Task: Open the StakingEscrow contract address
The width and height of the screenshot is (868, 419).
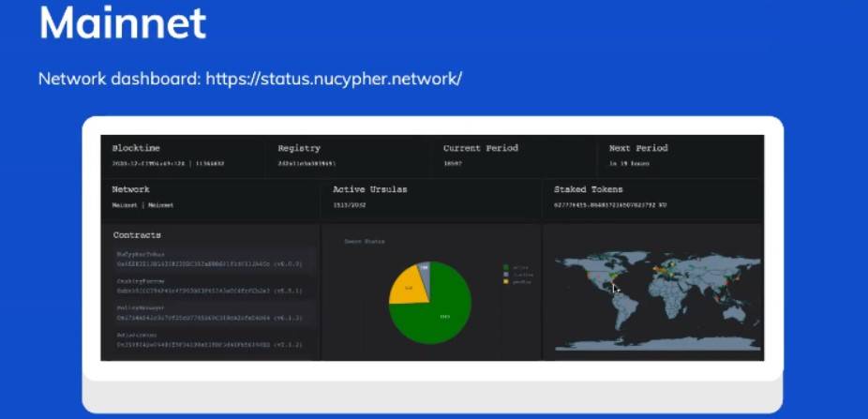Action: pyautogui.click(x=209, y=292)
